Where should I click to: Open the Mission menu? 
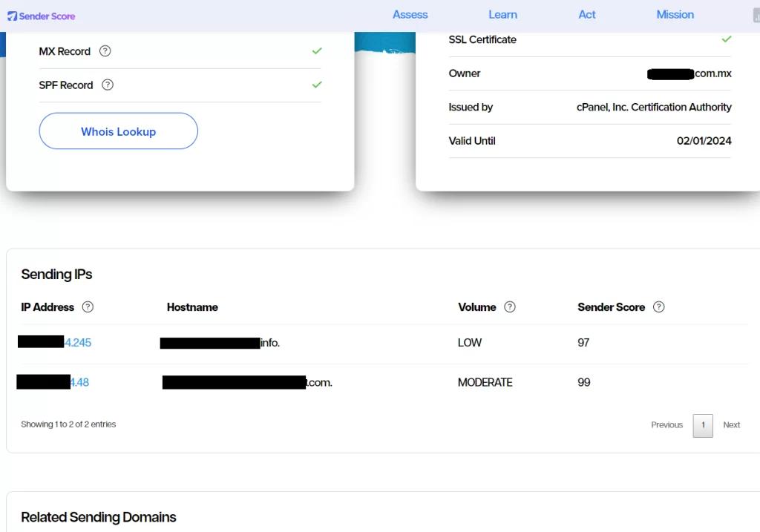[675, 15]
